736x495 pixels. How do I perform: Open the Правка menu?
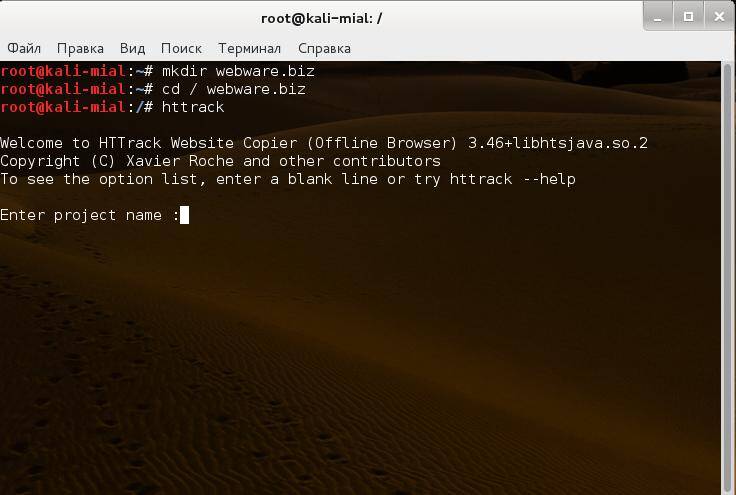[80, 48]
